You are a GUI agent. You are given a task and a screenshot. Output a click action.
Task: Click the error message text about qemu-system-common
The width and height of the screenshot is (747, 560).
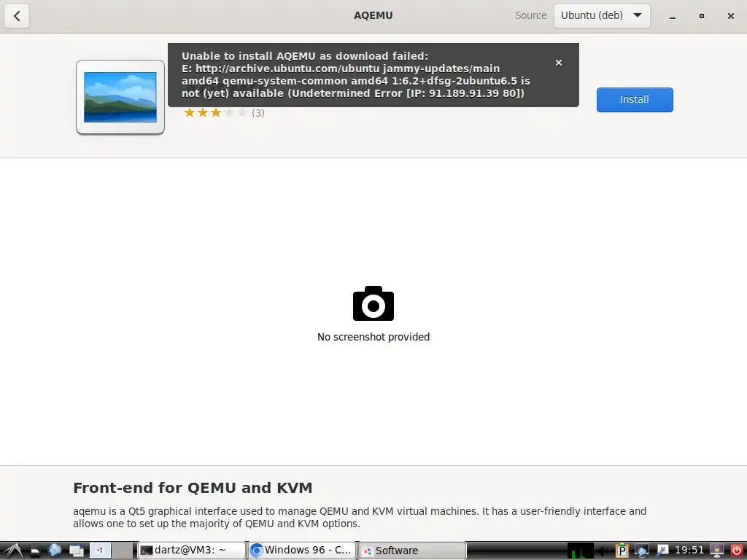(x=356, y=75)
